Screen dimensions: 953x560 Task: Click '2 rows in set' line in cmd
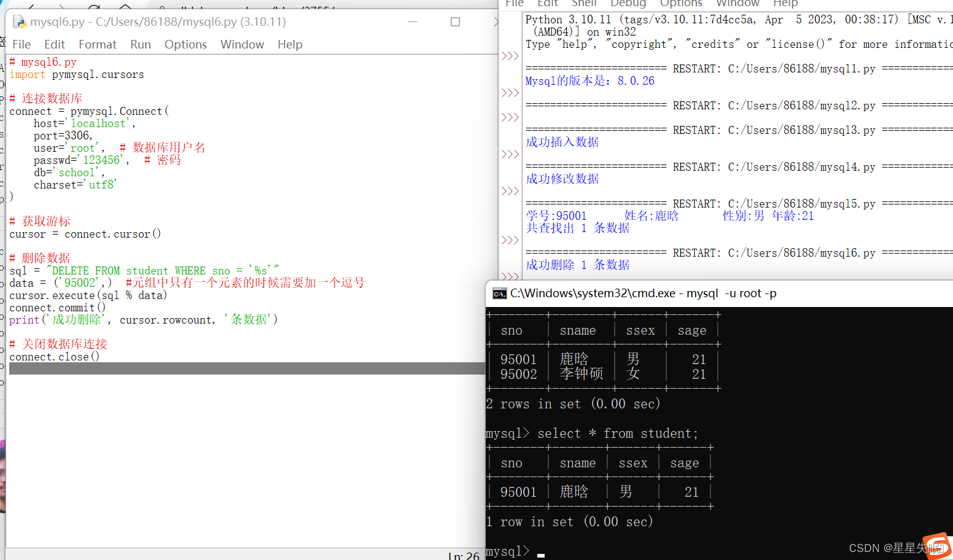pos(573,404)
